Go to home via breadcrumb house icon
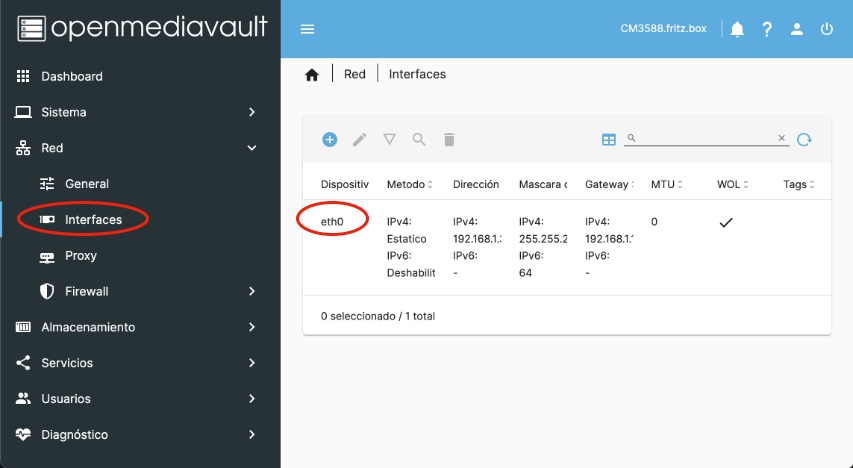 (x=312, y=75)
